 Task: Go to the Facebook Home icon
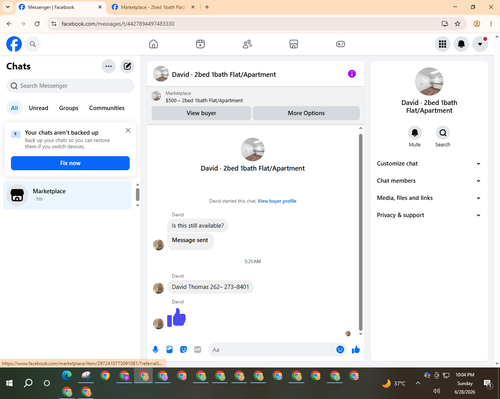(x=153, y=44)
